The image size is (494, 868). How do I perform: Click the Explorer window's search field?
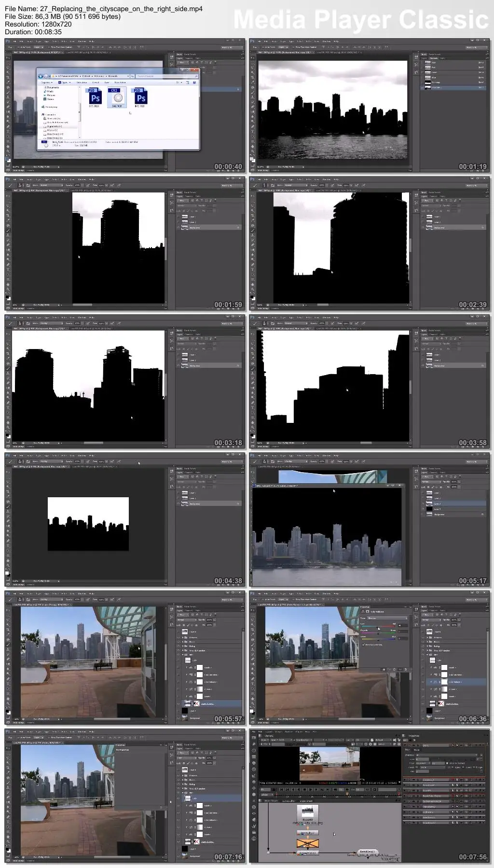[167, 76]
